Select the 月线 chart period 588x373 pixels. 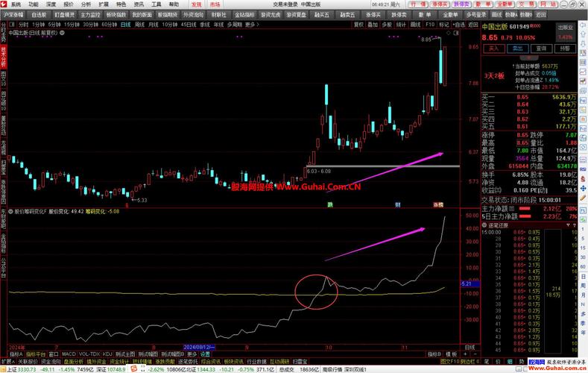[x=153, y=25]
